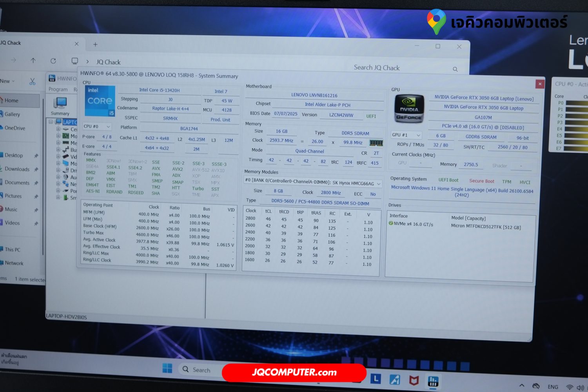
Task: Go to Home in Explorer sidebar
Action: [x=19, y=100]
